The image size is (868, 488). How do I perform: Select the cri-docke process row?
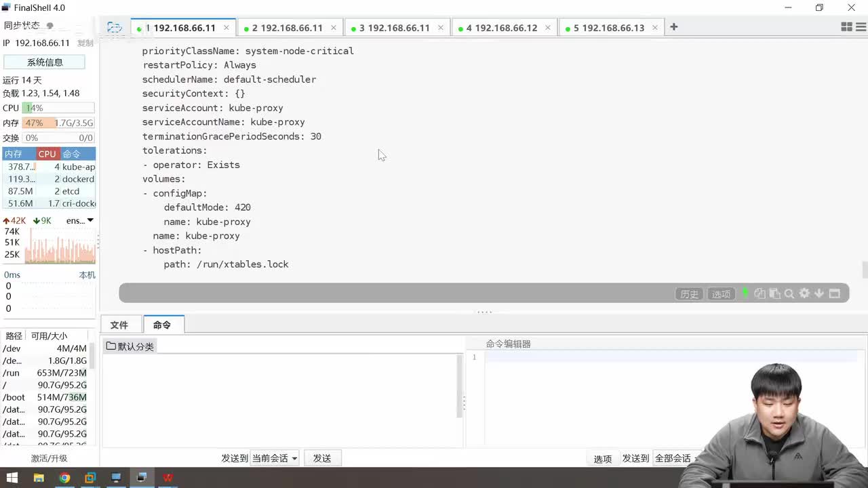49,203
